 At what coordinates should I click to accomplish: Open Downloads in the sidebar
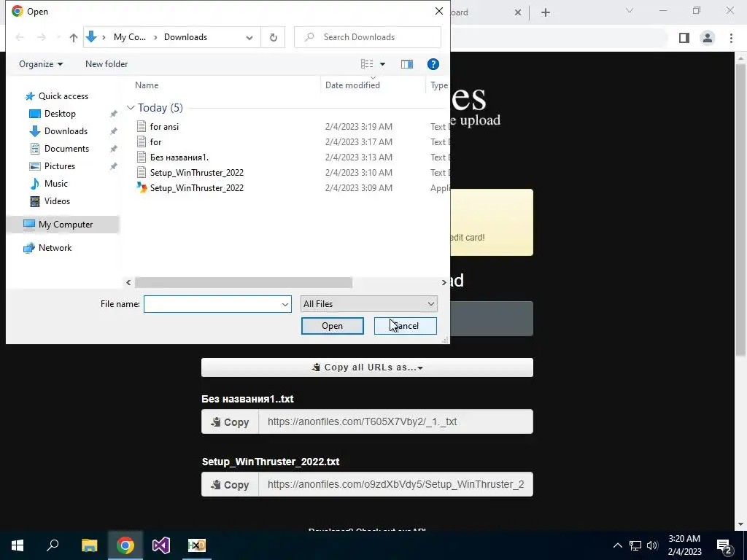tap(65, 131)
